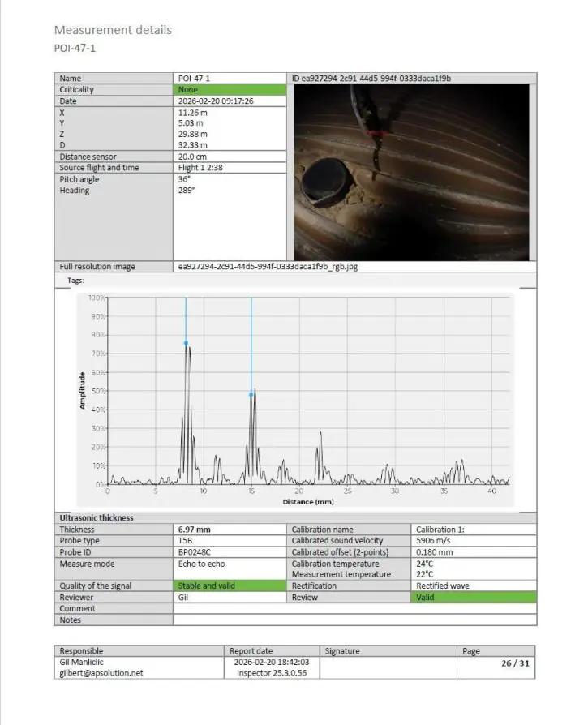Click the Reviewer value 'Gil'
This screenshot has height=725, width=588.
(183, 598)
